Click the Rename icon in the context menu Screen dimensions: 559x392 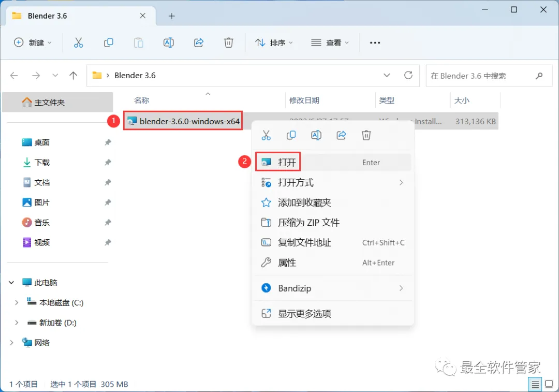pos(316,135)
